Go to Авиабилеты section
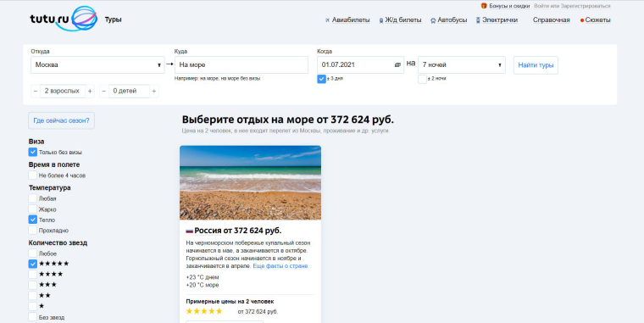Image resolution: width=644 pixels, height=323 pixels. 351,20
